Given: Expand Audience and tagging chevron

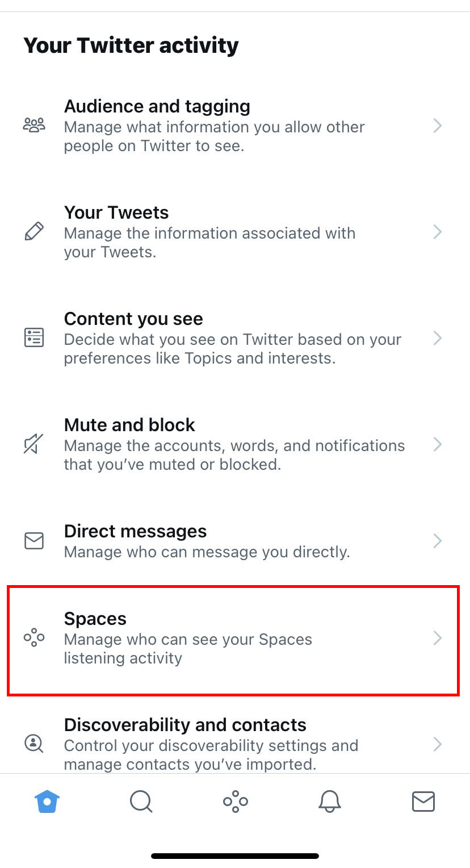Looking at the screenshot, I should tap(437, 126).
